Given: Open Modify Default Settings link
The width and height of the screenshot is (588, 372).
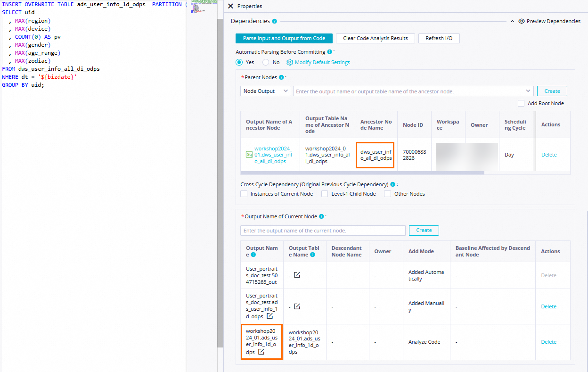Looking at the screenshot, I should [322, 62].
